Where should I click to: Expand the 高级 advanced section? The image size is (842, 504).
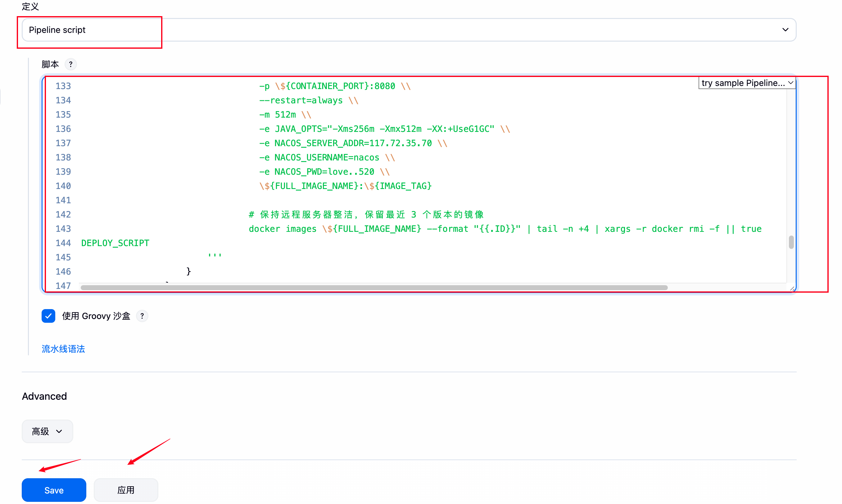47,431
